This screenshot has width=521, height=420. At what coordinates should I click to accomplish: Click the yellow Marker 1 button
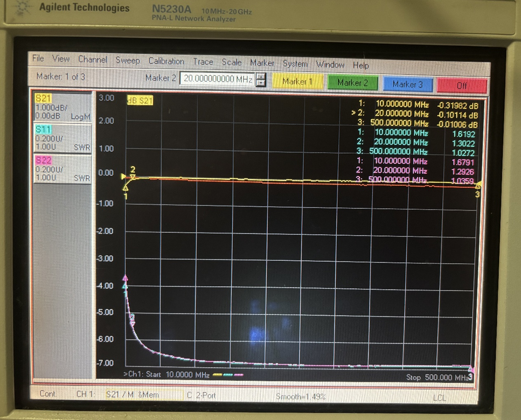coord(297,82)
